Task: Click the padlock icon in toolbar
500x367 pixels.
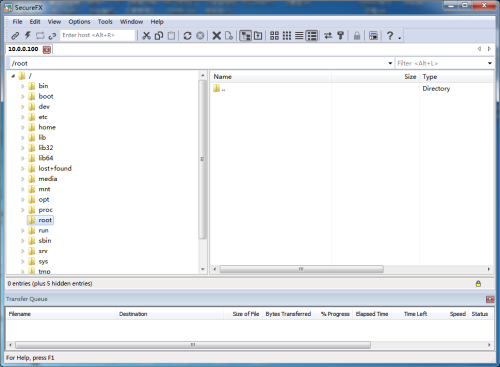Action: coord(357,36)
